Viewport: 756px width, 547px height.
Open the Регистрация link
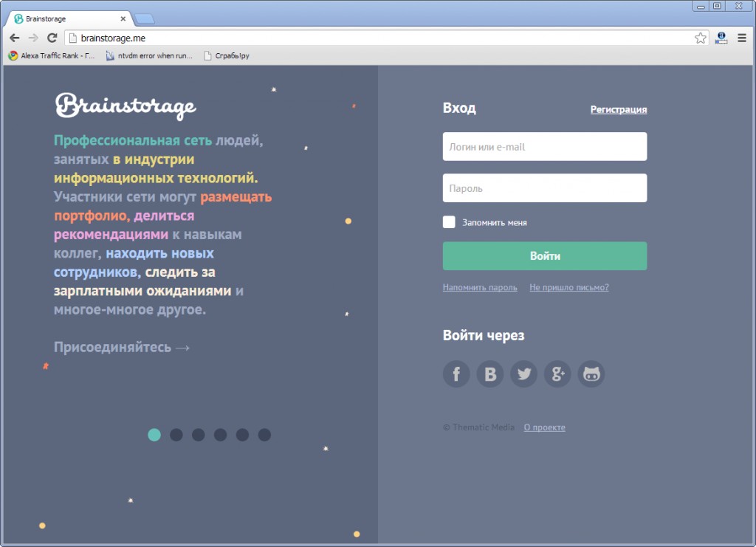click(619, 109)
